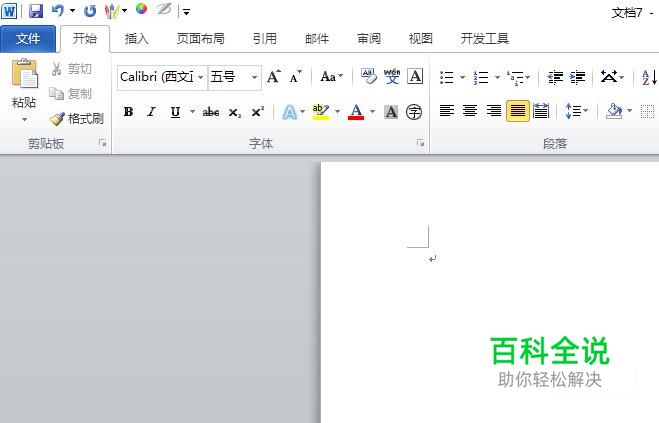Switch to the 邮件 tab

pyautogui.click(x=316, y=39)
